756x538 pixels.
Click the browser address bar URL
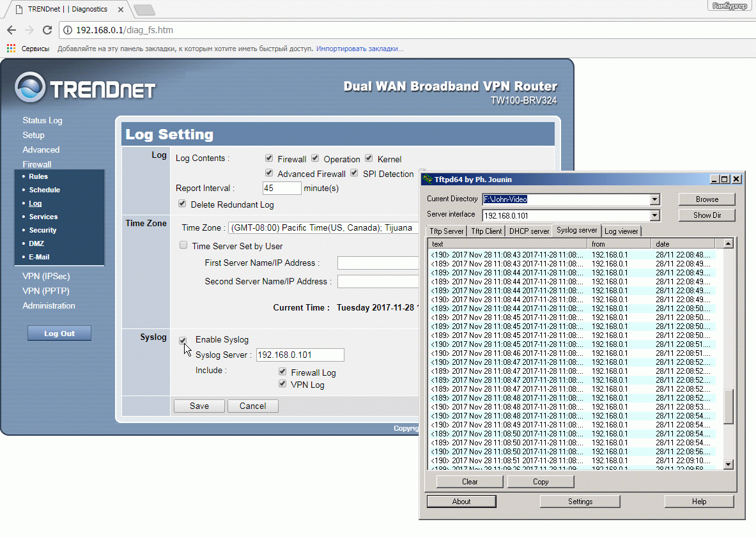point(125,30)
